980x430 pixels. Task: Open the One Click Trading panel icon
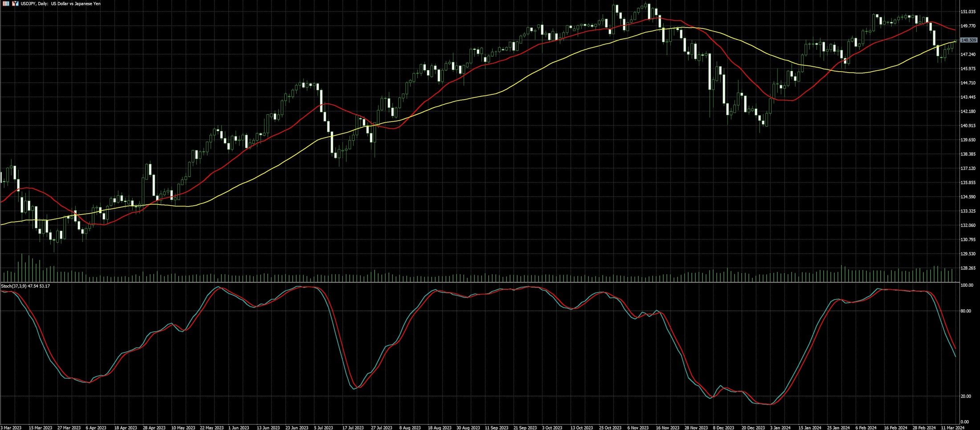coord(15,4)
